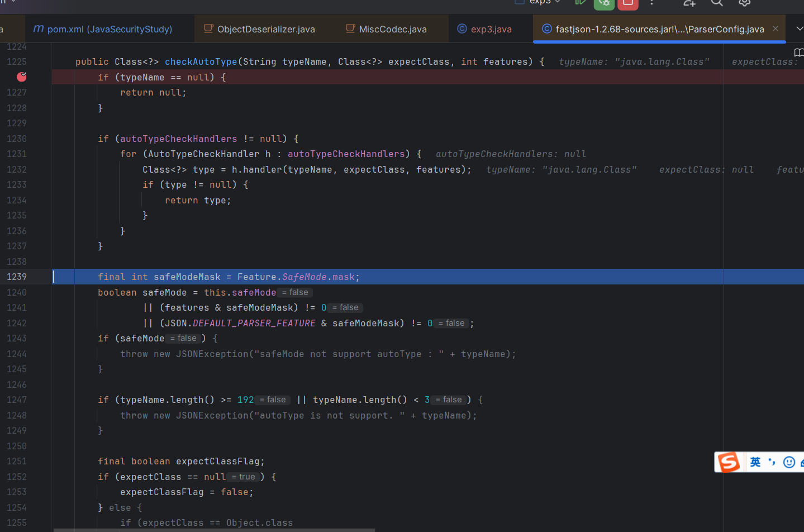This screenshot has width=804, height=532.
Task: Click safeModeMask on line 1241
Action: click(260, 307)
